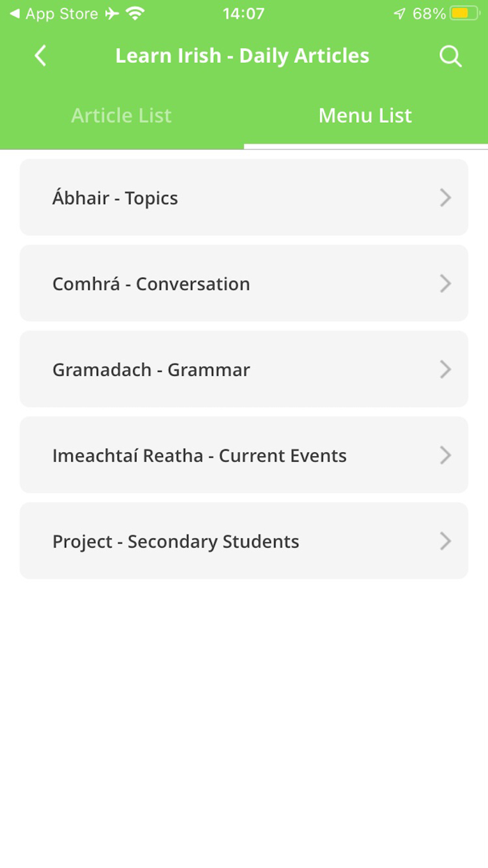
Task: Expand Ábhair - Topics chevron
Action: point(445,197)
